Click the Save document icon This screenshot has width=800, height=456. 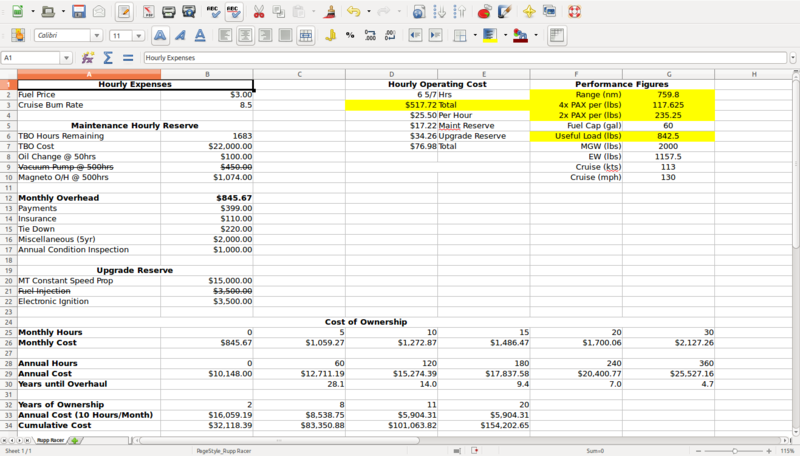pos(78,12)
